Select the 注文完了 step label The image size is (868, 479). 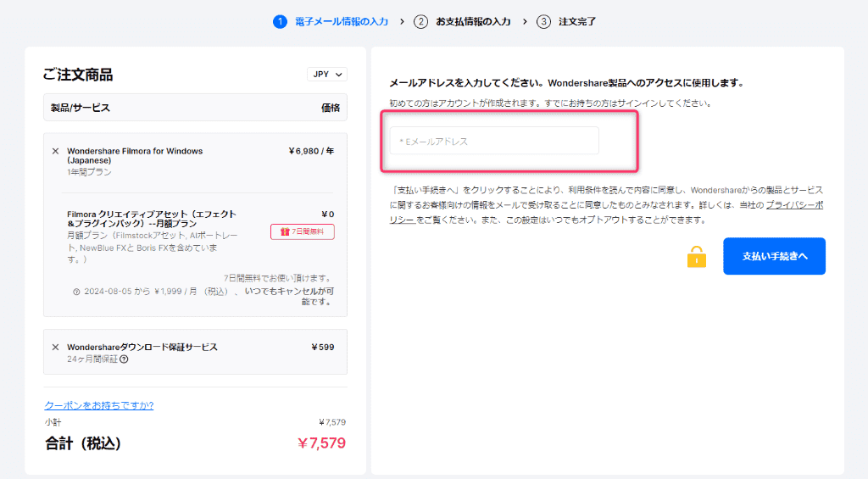tap(577, 21)
